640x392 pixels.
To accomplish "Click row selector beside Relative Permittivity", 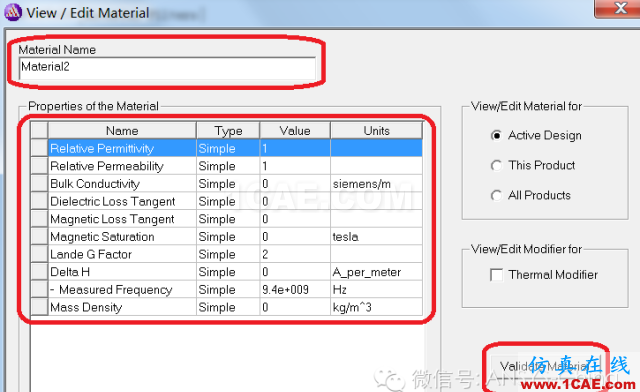I will 39,148.
